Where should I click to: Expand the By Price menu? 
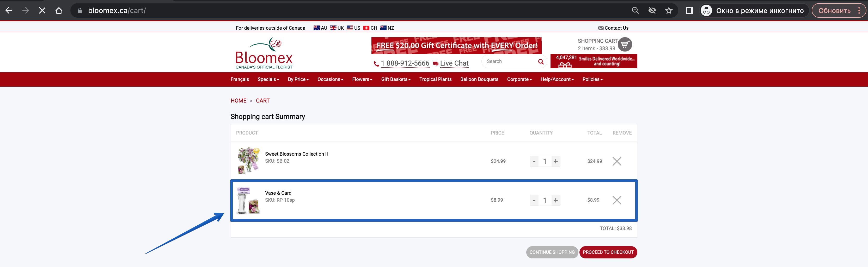298,79
